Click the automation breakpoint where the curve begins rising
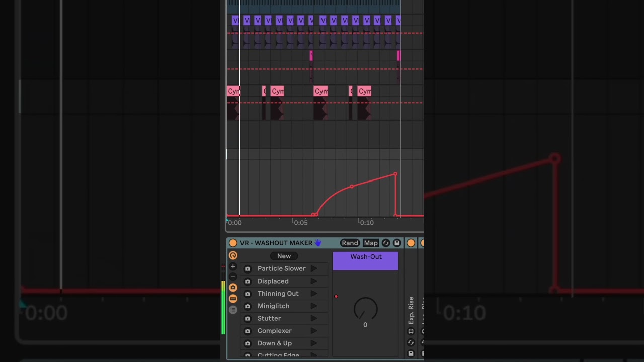The height and width of the screenshot is (362, 644). click(316, 215)
